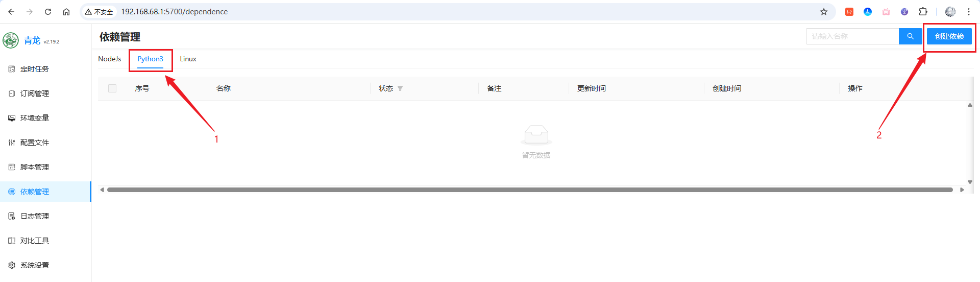Click the search magnifier button
The image size is (980, 282).
tap(910, 36)
